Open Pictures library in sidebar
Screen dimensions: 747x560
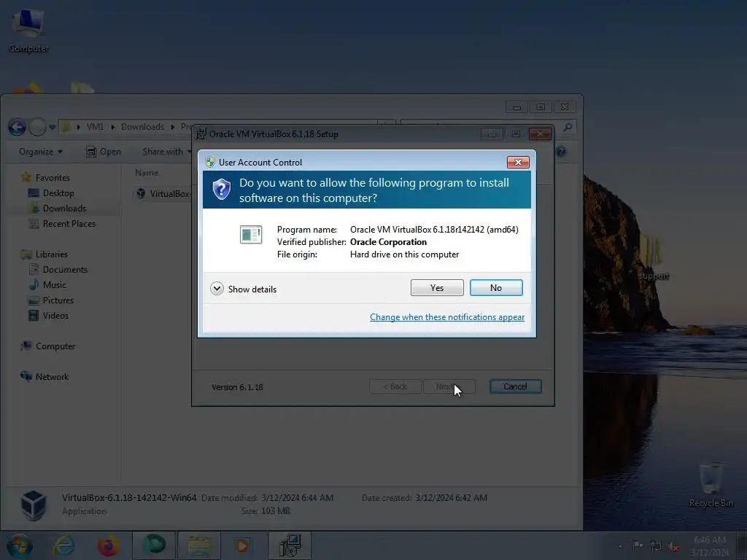[x=58, y=300]
